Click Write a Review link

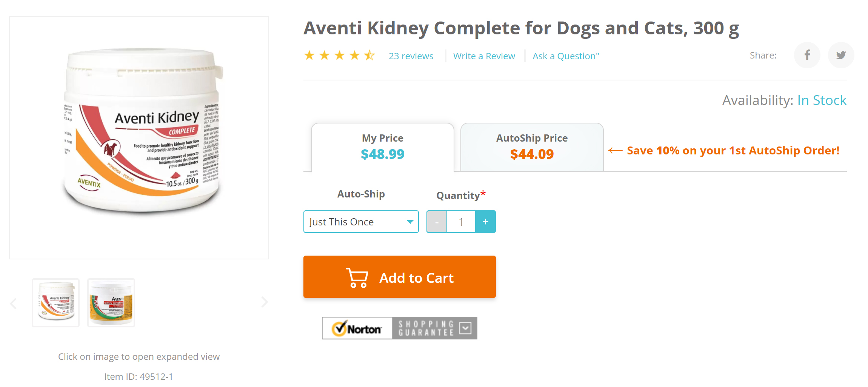point(484,56)
